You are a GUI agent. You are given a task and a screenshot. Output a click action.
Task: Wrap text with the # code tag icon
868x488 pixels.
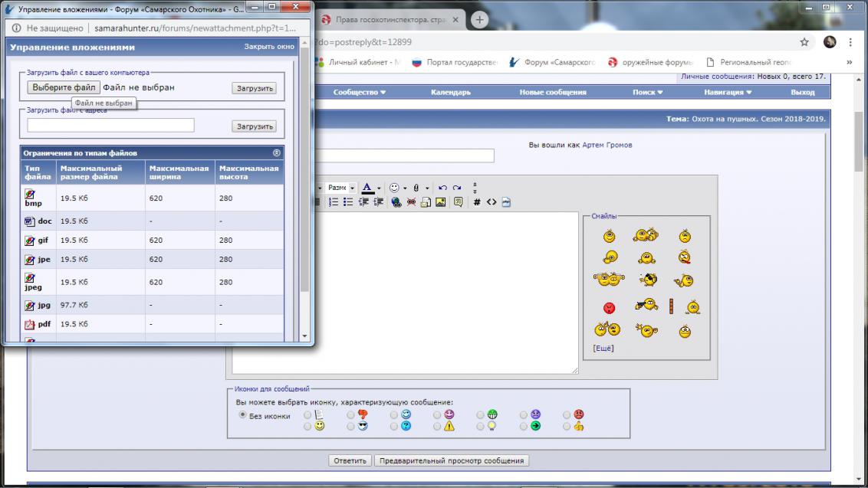pos(476,202)
